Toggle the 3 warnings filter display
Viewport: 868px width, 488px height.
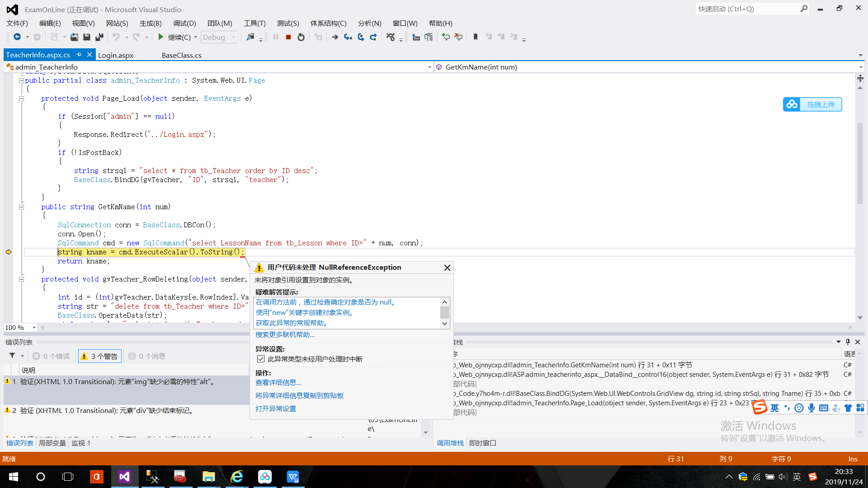tap(99, 356)
